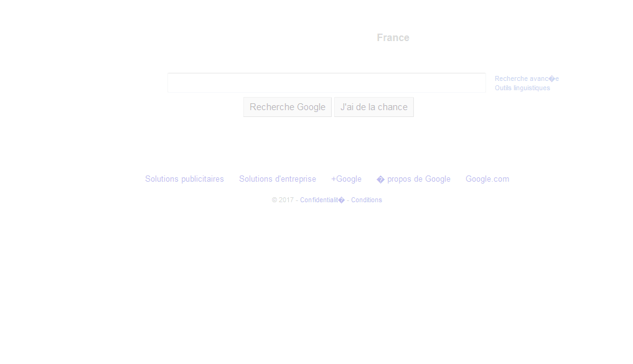This screenshot has width=633, height=364.
Task: Open the Solutions publicitaires link
Action: pos(184,179)
